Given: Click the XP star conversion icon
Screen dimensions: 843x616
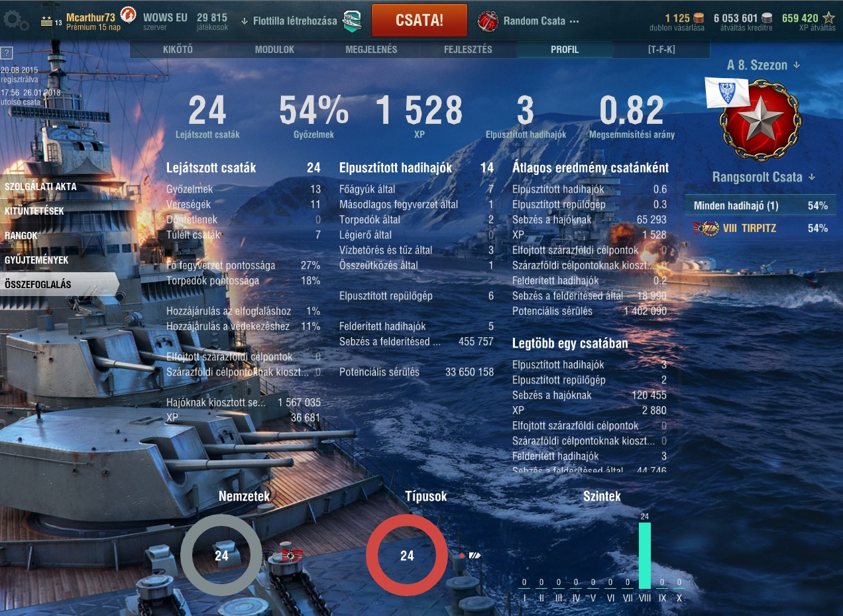Looking at the screenshot, I should pos(828,19).
